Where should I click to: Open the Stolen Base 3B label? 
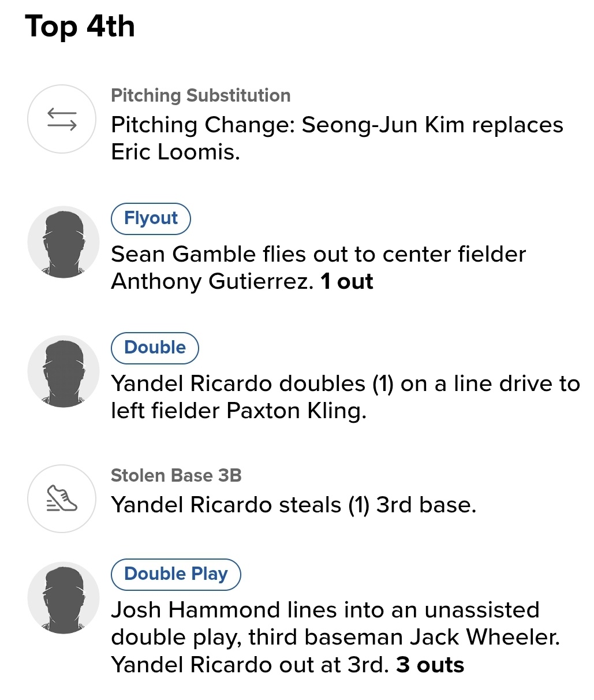pyautogui.click(x=176, y=475)
